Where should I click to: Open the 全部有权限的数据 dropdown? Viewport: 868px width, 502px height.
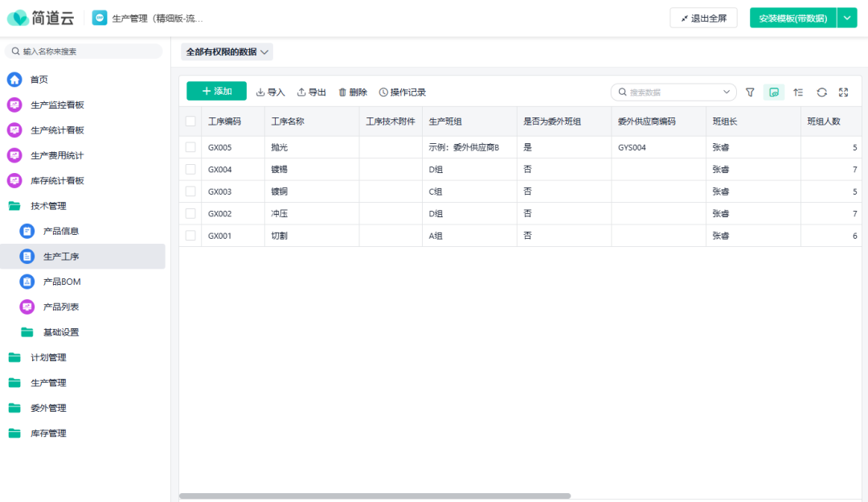(227, 52)
